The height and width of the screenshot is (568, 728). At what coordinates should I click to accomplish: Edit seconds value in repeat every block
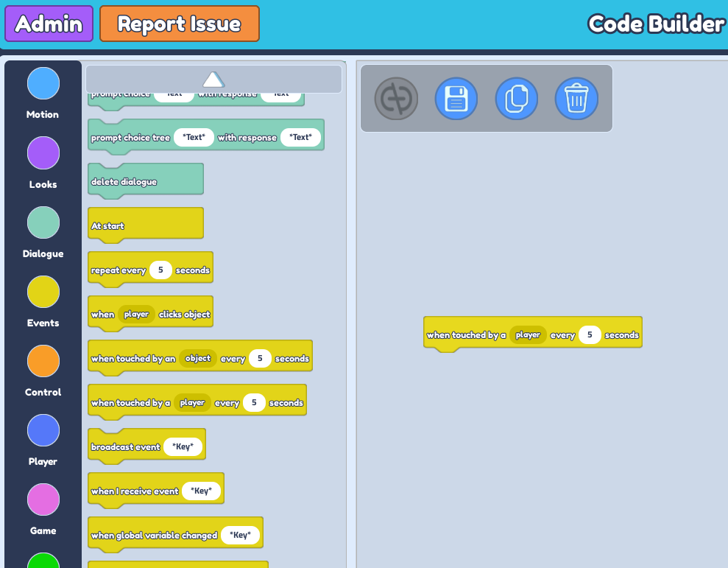pyautogui.click(x=160, y=270)
